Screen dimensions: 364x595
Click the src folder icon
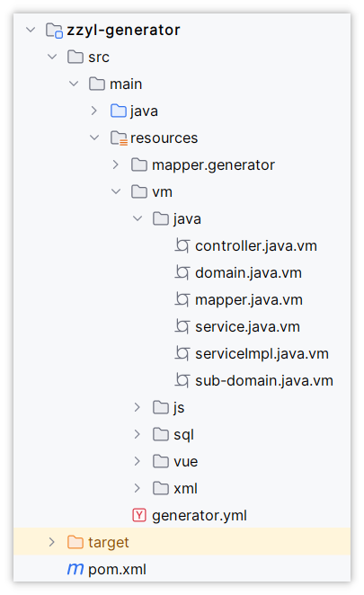click(75, 57)
